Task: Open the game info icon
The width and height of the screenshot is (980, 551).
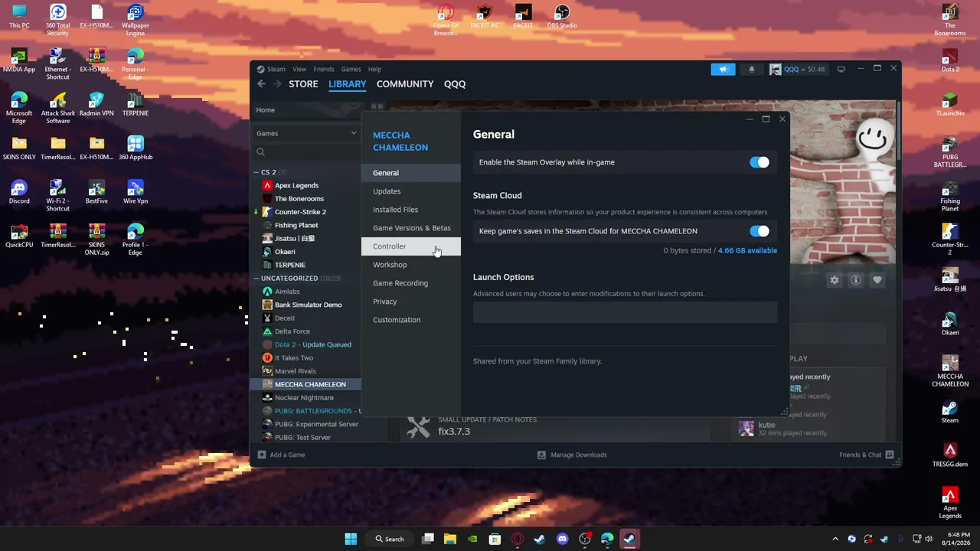Action: pos(856,280)
